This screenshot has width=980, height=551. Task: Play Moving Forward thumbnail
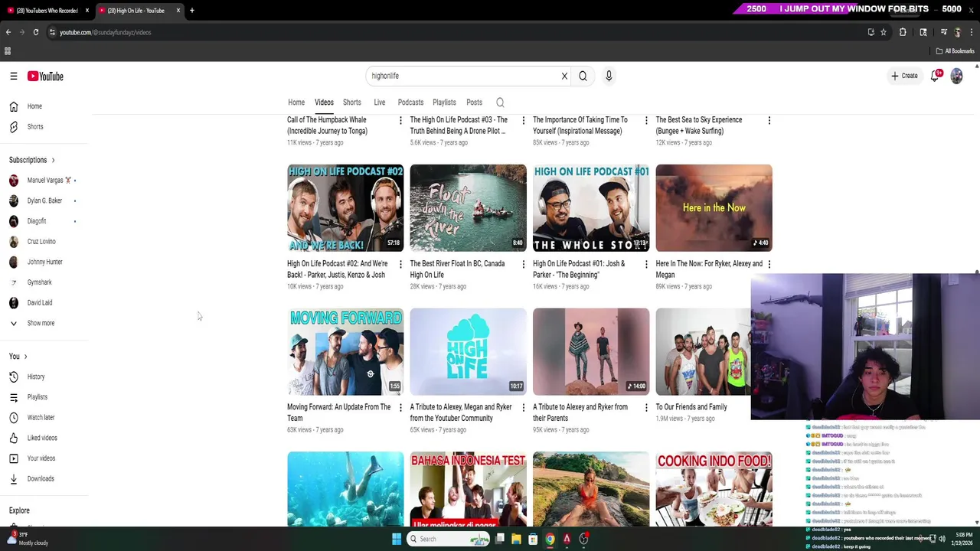(345, 352)
